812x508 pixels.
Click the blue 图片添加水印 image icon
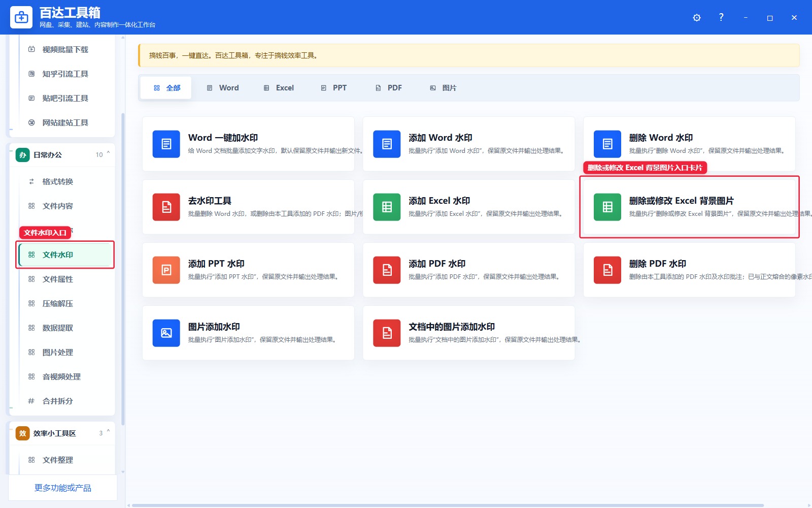point(166,333)
